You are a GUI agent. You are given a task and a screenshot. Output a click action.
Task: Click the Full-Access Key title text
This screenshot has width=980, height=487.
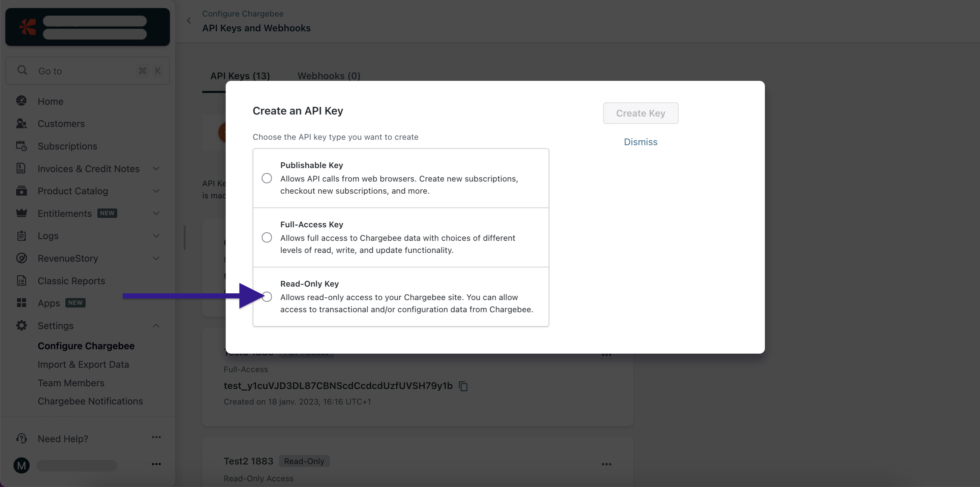pos(312,224)
